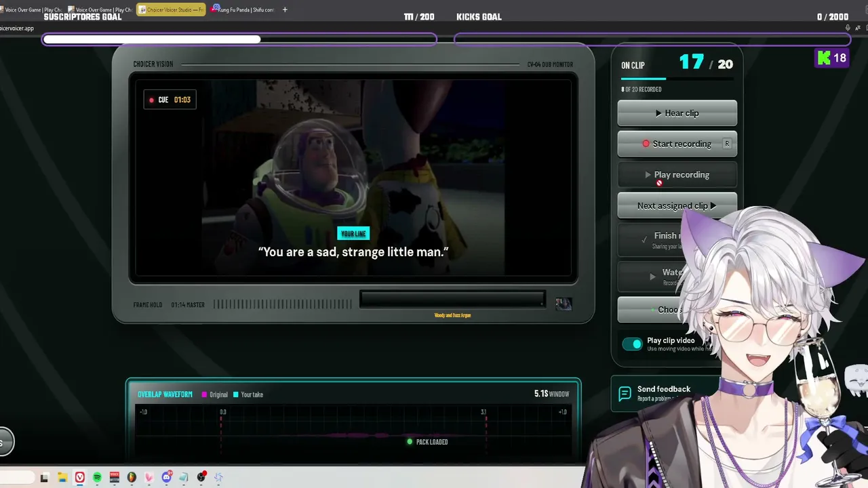Toggle the Play clip video switch
This screenshot has width=868, height=488.
point(632,344)
